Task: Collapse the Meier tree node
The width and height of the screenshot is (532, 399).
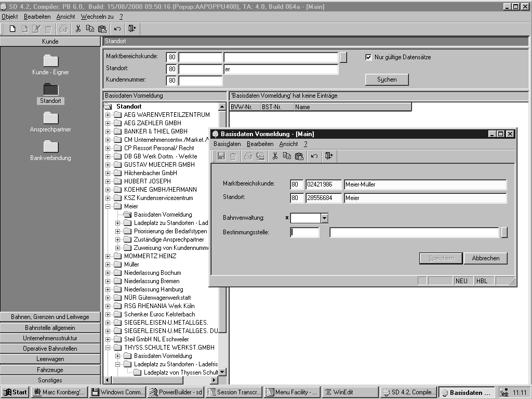Action: click(x=108, y=206)
